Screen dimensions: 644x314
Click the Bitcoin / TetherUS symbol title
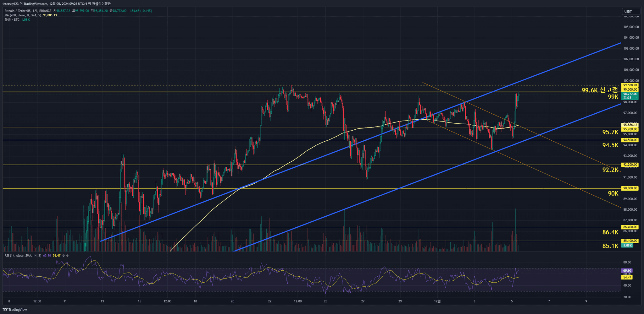(18, 11)
